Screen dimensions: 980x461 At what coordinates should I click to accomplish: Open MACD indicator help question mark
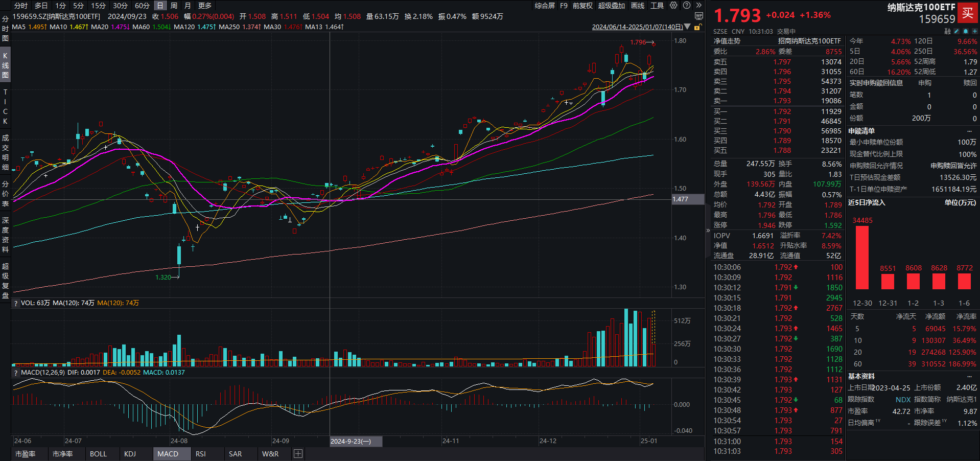click(16, 373)
